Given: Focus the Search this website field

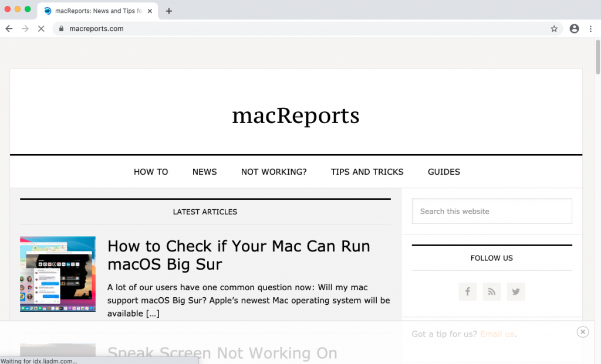Looking at the screenshot, I should [x=492, y=211].
